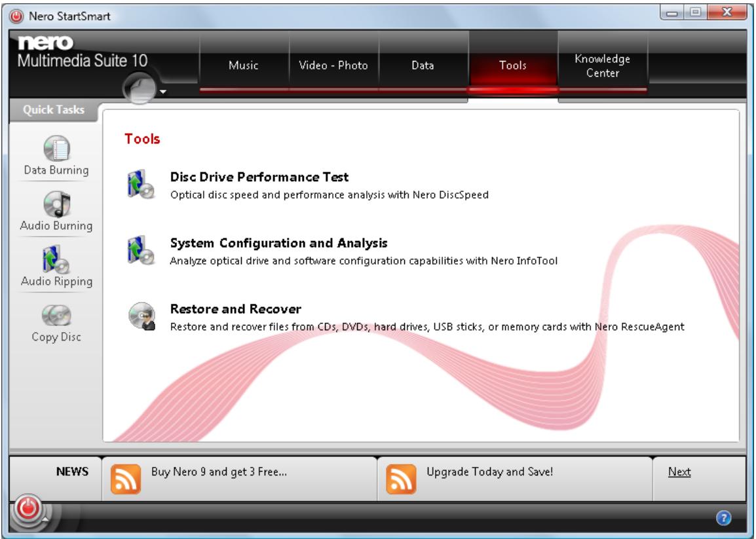Click the Data Burning disc icon
This screenshot has width=756, height=539.
pyautogui.click(x=57, y=149)
